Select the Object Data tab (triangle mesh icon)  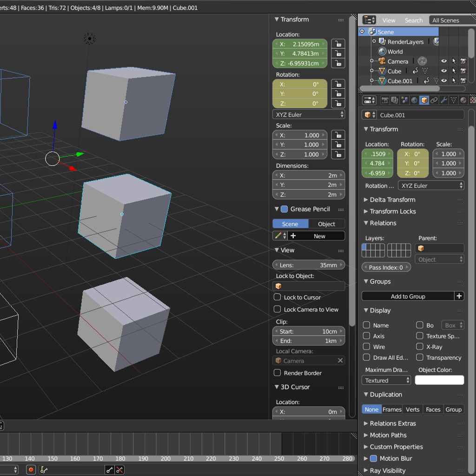454,100
